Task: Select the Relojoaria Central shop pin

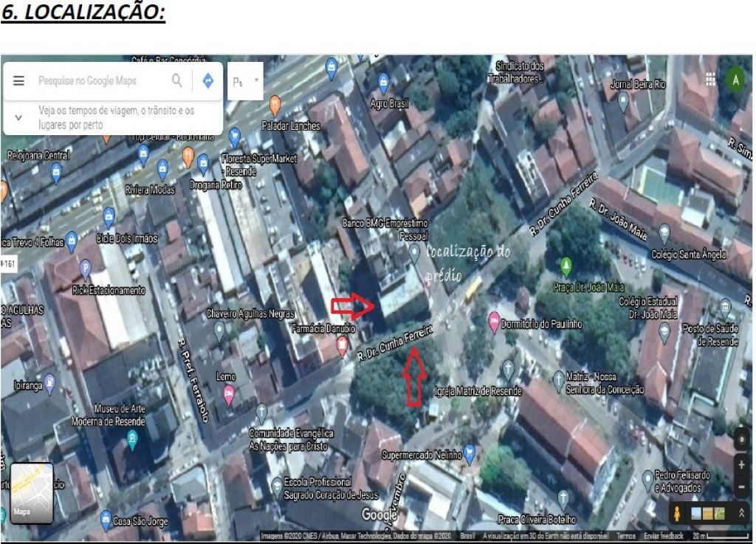Action: point(56,173)
